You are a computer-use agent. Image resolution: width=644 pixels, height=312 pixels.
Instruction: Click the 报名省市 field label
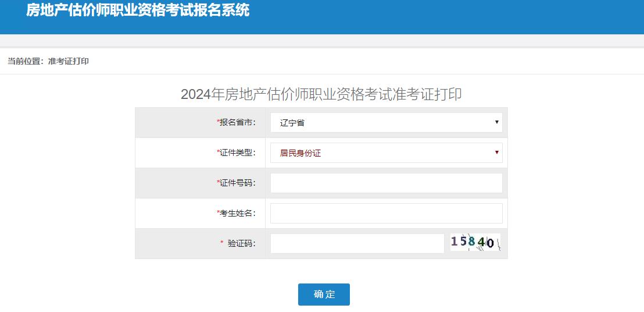click(237, 123)
